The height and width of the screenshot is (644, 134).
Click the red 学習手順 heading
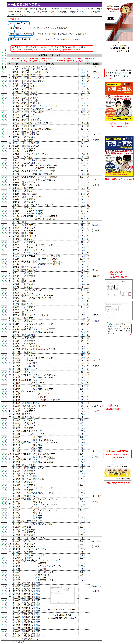tap(14, 19)
